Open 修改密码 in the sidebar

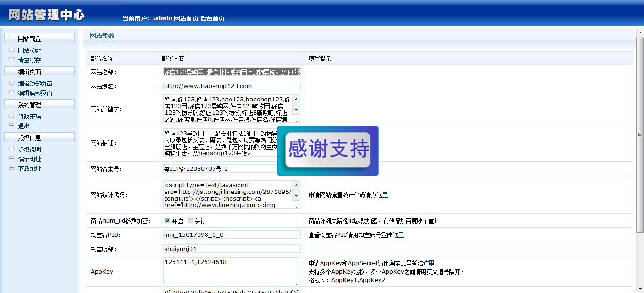point(29,117)
